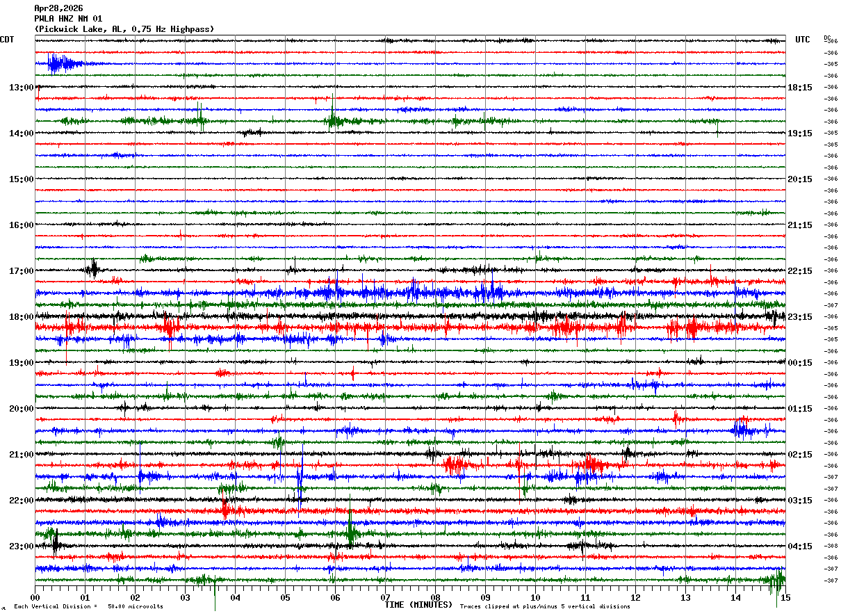Select the 23:00 CDT row label
Screen dimensions: 841x616
point(22,546)
